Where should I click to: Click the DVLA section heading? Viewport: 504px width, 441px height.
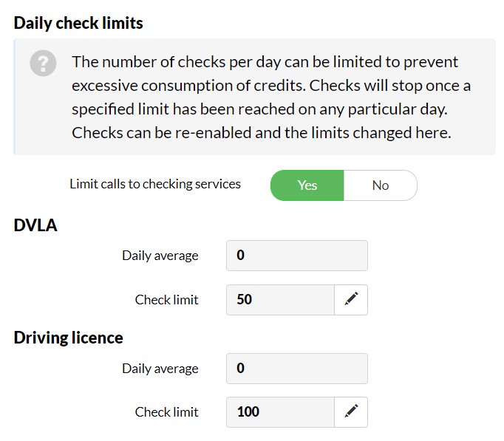tap(35, 225)
